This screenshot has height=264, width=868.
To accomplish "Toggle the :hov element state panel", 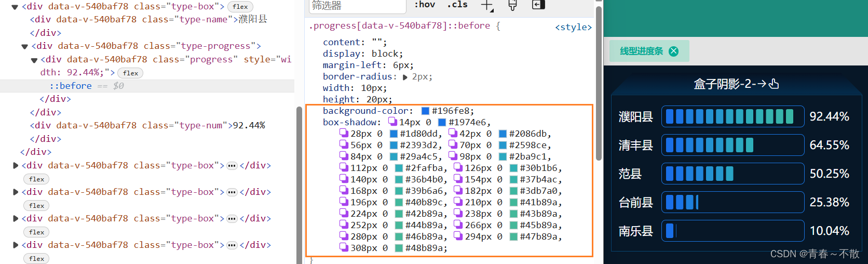I will tap(425, 5).
